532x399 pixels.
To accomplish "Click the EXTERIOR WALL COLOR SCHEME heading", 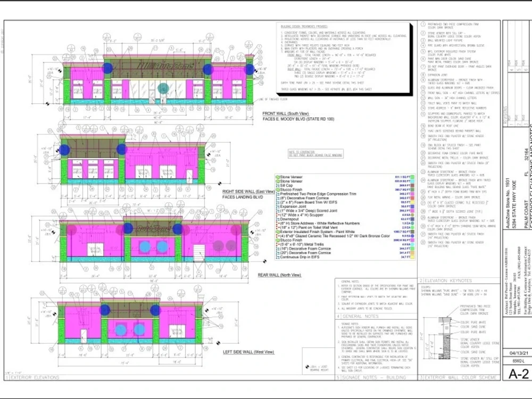I will pyautogui.click(x=461, y=377).
